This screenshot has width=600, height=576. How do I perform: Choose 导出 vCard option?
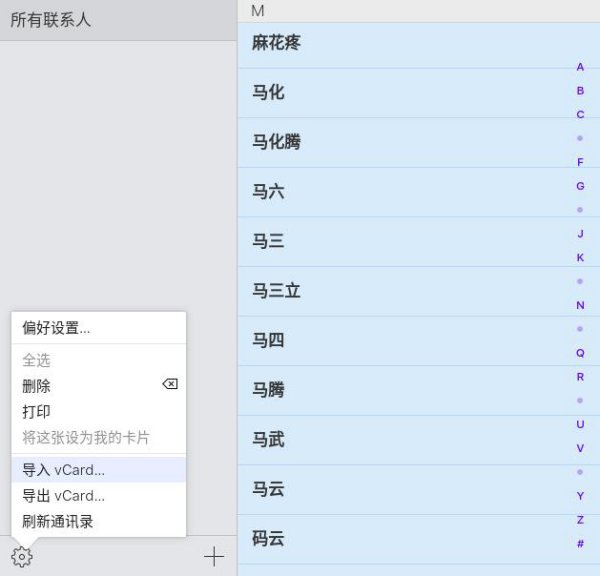pos(63,496)
